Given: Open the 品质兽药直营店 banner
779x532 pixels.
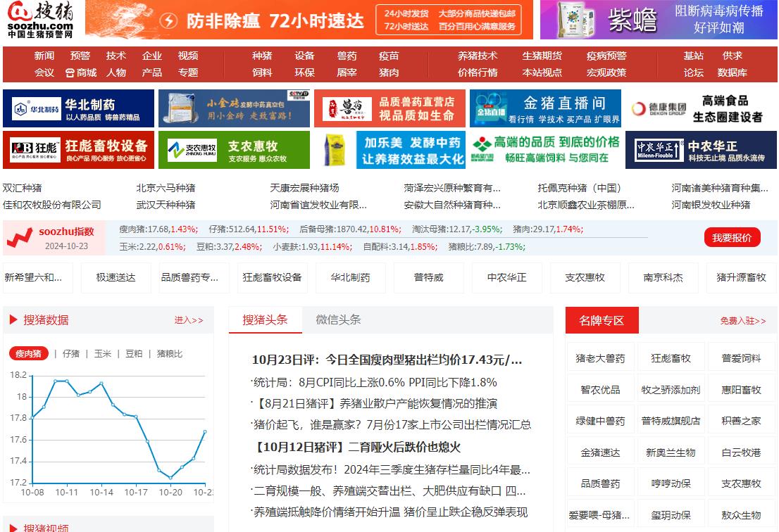Looking at the screenshot, I should pyautogui.click(x=389, y=108).
